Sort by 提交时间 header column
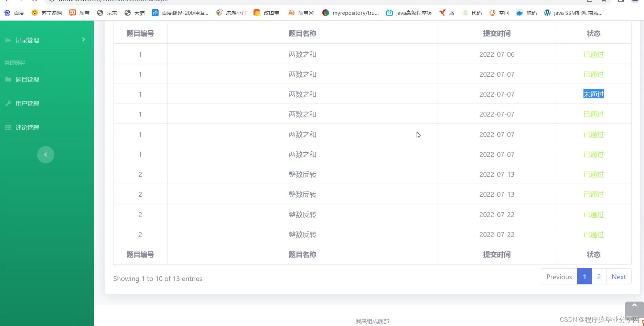The height and width of the screenshot is (326, 644). pyautogui.click(x=497, y=33)
